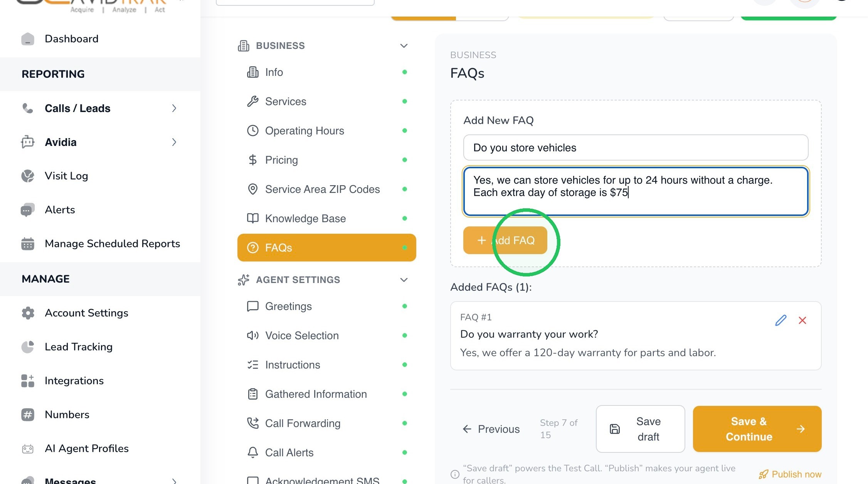868x484 pixels.
Task: Click the 'Do you warranty your work?' text
Action: (x=529, y=334)
